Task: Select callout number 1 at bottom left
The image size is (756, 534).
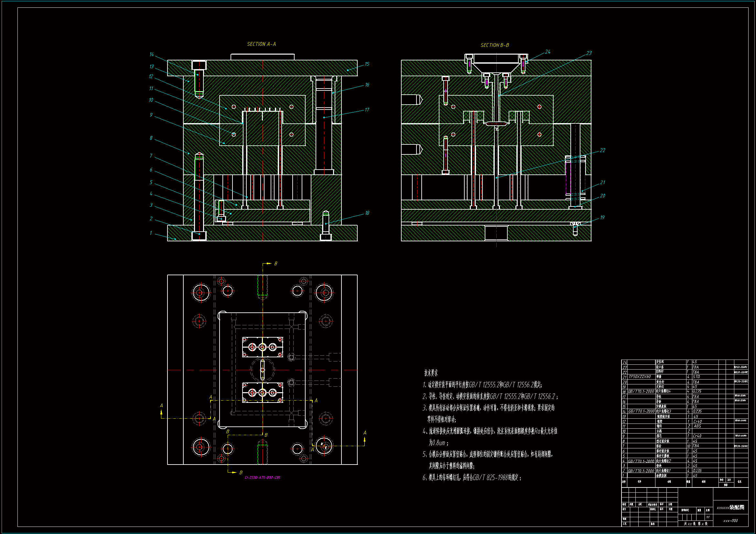Action: (151, 233)
